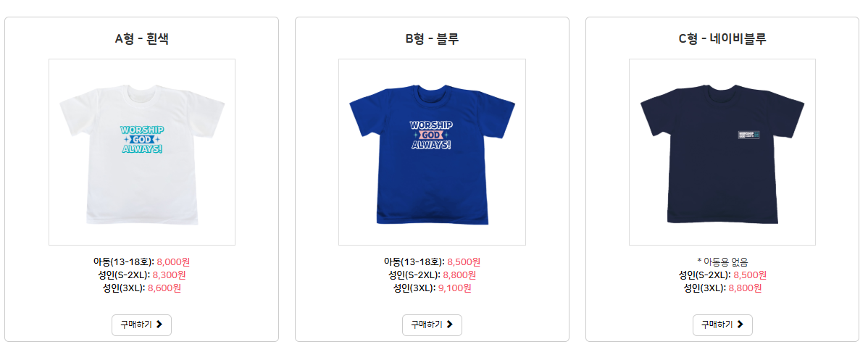Click 구매하기 button for C형 네이비블루
This screenshot has width=868, height=360.
[x=722, y=325]
